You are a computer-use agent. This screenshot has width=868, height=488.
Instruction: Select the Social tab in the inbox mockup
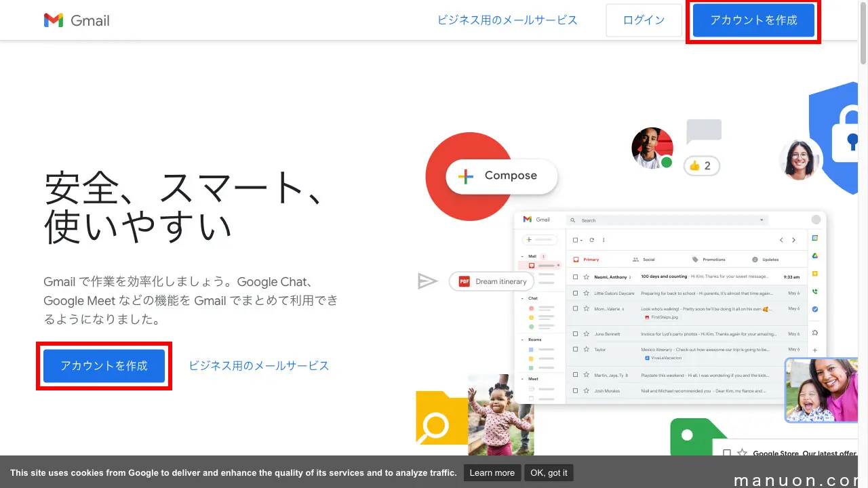point(644,260)
